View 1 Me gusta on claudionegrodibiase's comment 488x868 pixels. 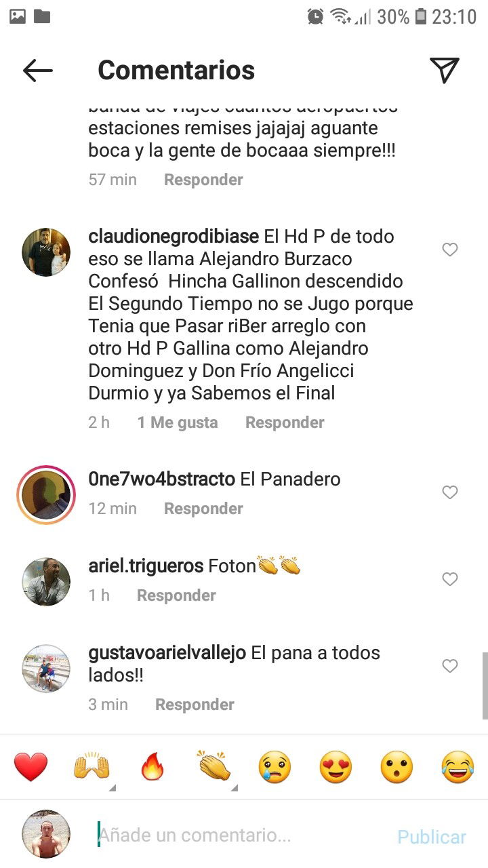(x=178, y=422)
